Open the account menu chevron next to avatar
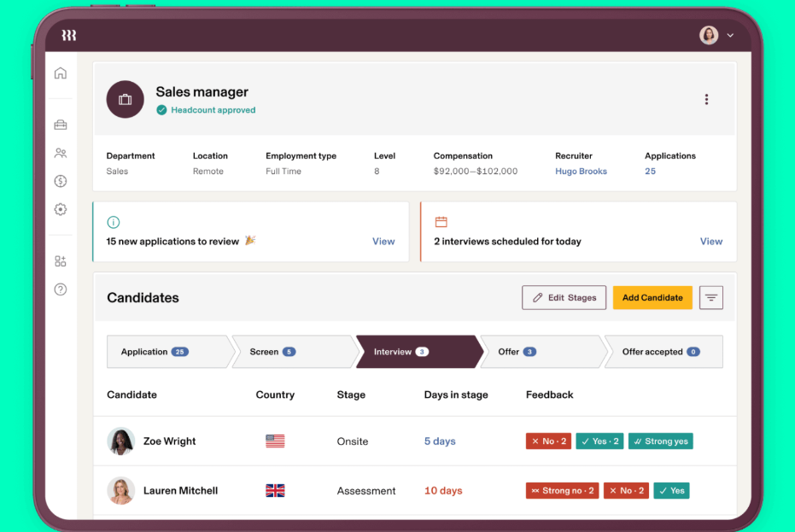Image resolution: width=795 pixels, height=532 pixels. coord(730,35)
